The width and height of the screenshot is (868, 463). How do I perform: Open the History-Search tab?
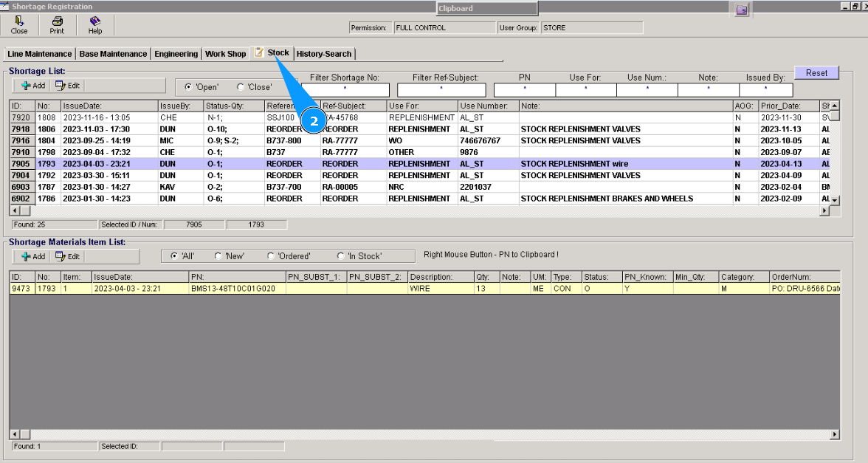click(x=323, y=54)
